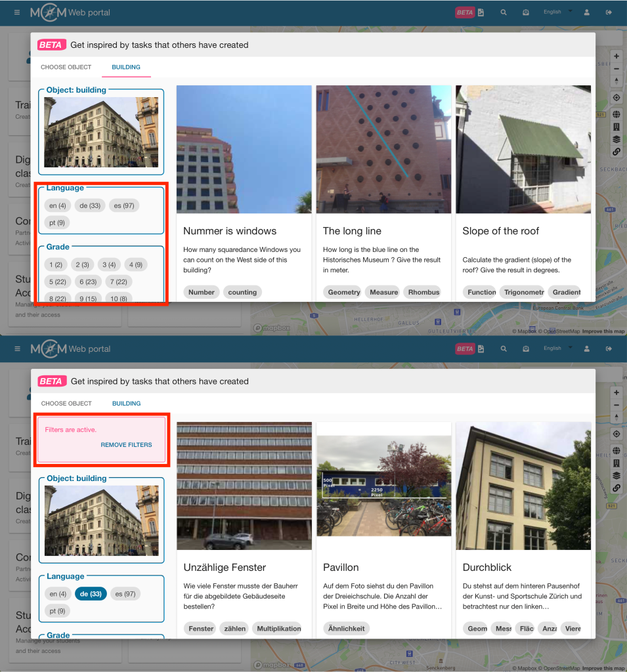Click MCM Web portal logo, upper header
Screen dimensions: 627x672
tap(70, 12)
